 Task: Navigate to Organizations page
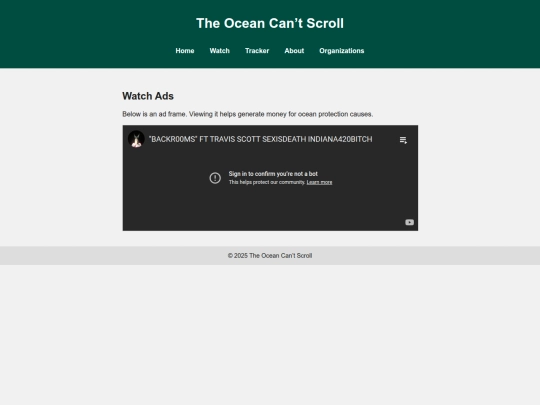[x=342, y=51]
